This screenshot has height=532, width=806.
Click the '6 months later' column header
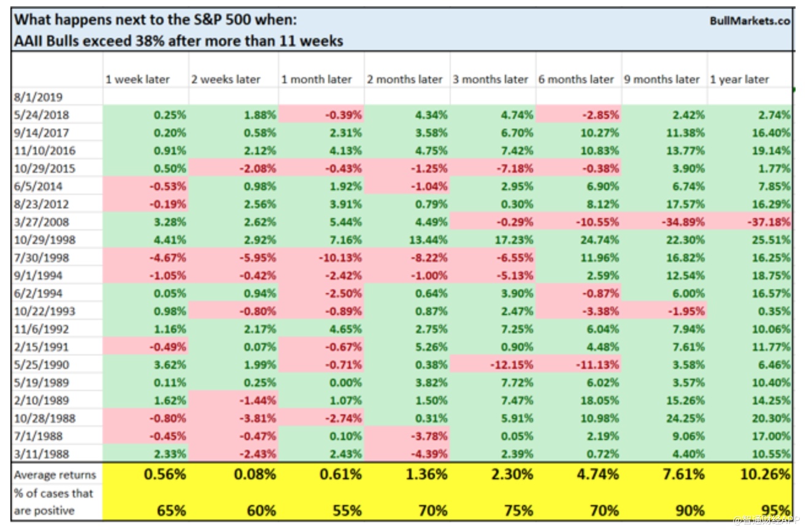pyautogui.click(x=576, y=80)
